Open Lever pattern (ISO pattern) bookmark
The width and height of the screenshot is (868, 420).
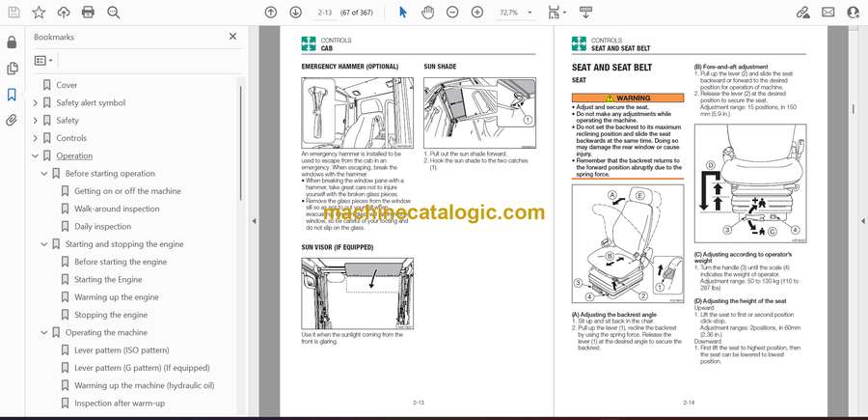point(122,350)
